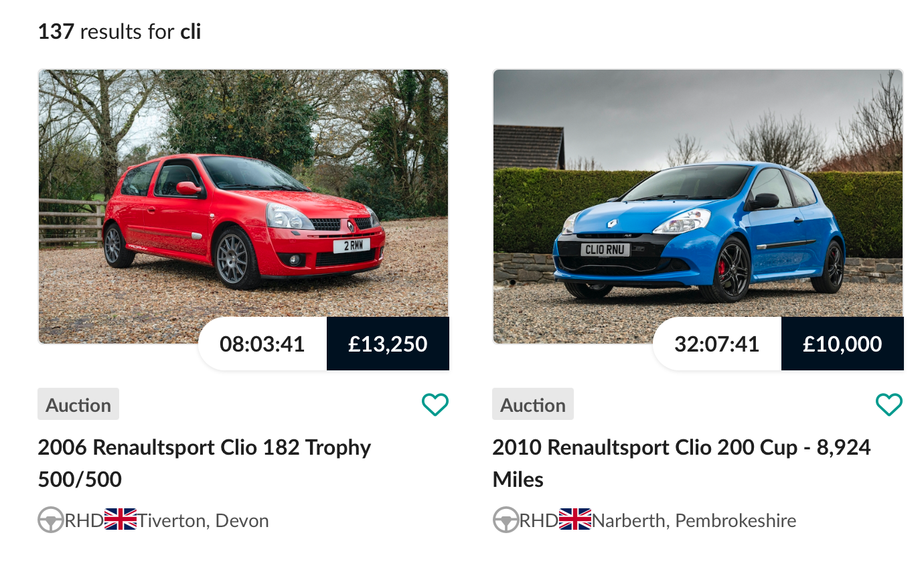This screenshot has height=588, width=924.
Task: Click the Auction tag on the blue Clio
Action: point(533,405)
